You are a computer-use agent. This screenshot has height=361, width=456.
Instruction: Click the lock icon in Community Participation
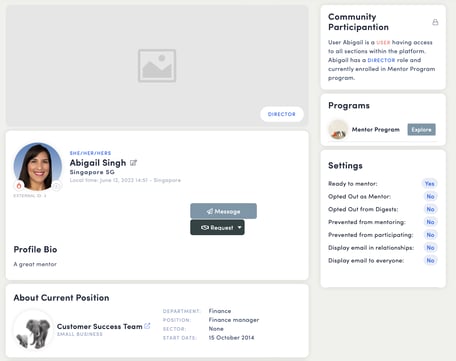pos(435,22)
